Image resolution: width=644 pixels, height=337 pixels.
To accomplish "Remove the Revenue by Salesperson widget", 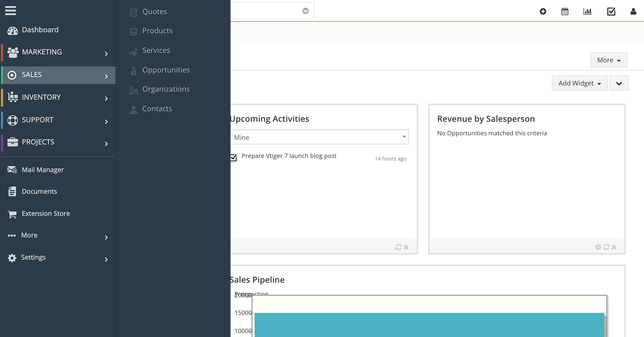I will click(614, 247).
